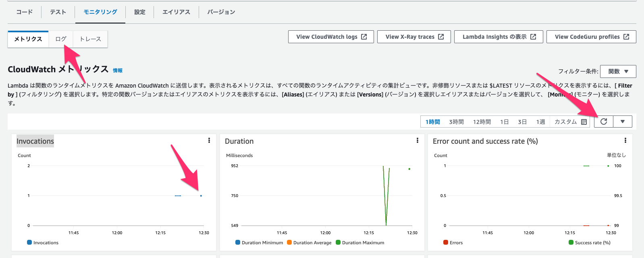Switch to the トレース sub-tab
The image size is (644, 258).
pyautogui.click(x=90, y=39)
